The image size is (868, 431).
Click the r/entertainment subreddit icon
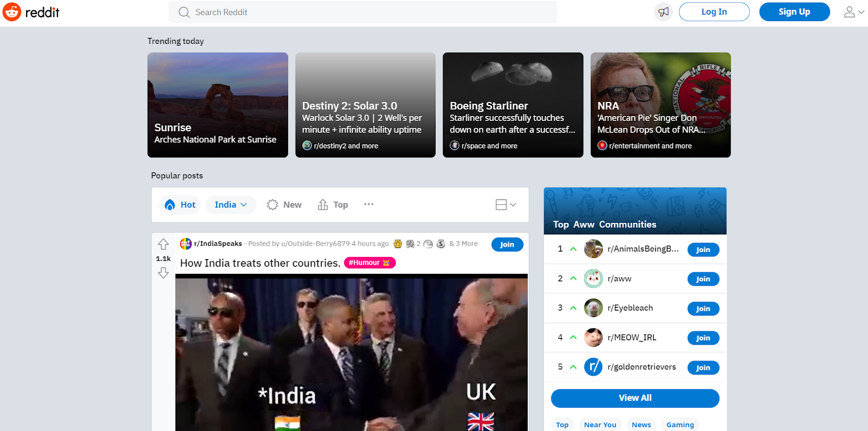(x=602, y=145)
